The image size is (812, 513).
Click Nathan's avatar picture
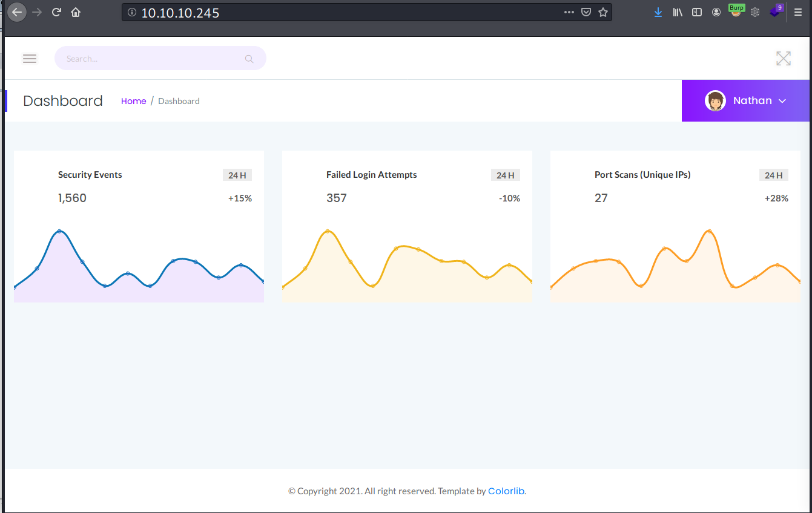[715, 101]
